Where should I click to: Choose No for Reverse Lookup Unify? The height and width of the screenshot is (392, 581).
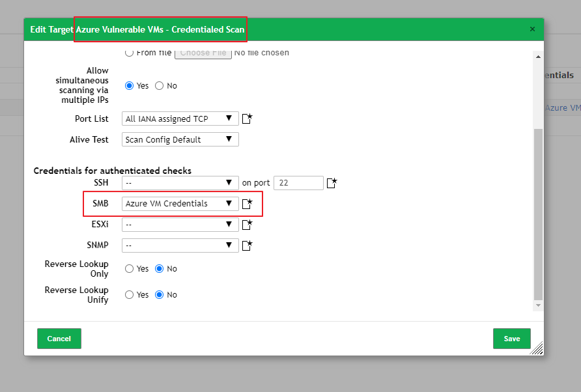[x=160, y=294]
